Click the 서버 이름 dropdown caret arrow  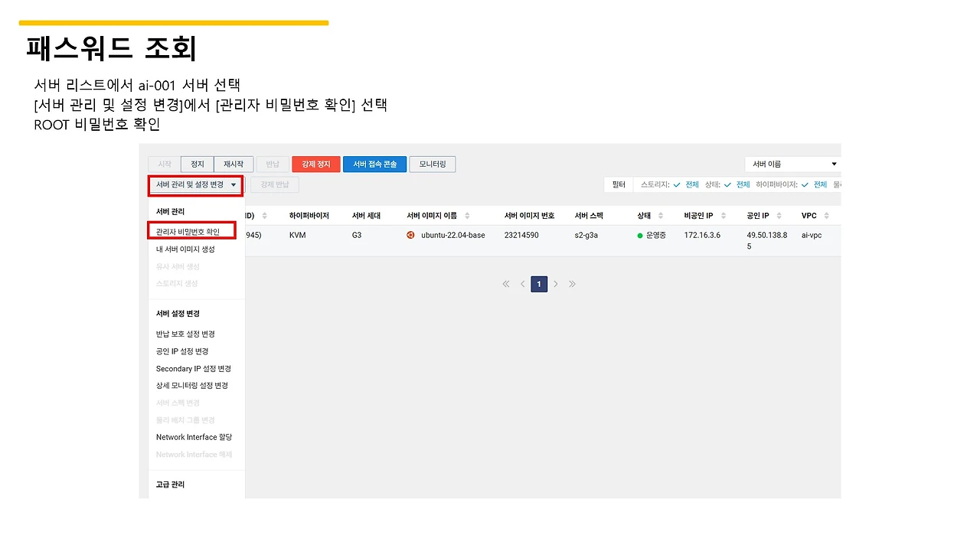tap(834, 163)
